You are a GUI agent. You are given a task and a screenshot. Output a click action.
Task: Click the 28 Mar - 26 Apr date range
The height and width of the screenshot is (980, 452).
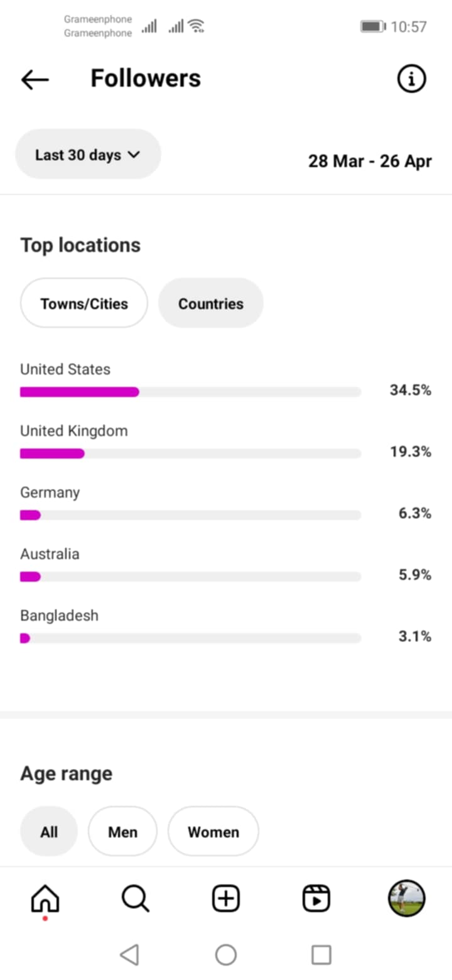point(370,161)
